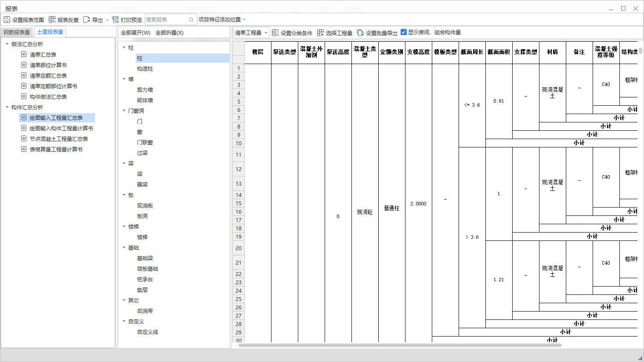The image size is (644, 362).
Task: Click the horizontal scrollbar under the table
Action: coord(400,345)
